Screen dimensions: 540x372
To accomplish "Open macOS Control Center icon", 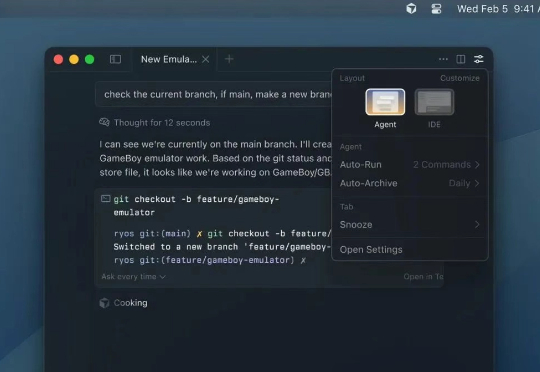I will click(436, 9).
